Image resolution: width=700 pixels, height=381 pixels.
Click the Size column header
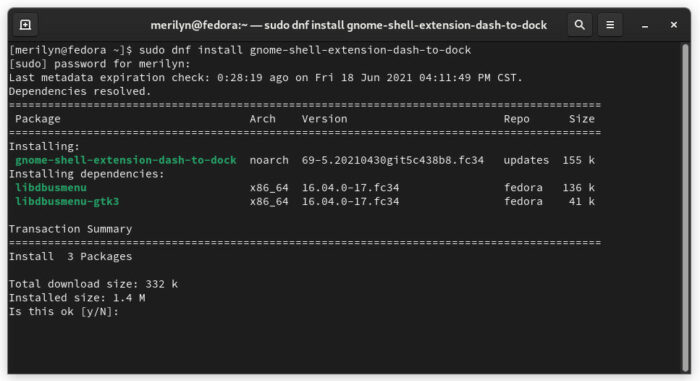tap(581, 119)
